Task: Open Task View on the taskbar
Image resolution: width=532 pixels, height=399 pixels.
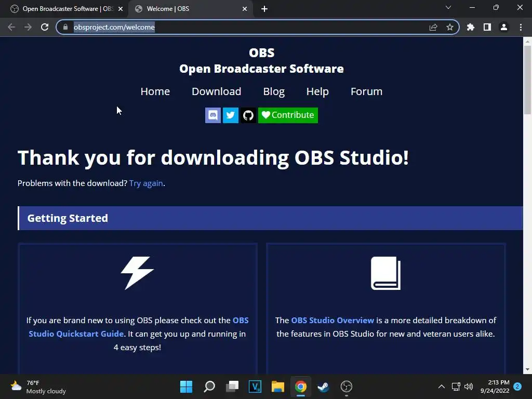Action: (x=232, y=387)
